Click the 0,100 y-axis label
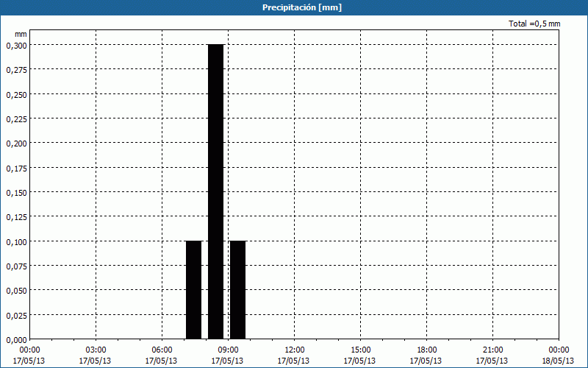 (x=16, y=241)
